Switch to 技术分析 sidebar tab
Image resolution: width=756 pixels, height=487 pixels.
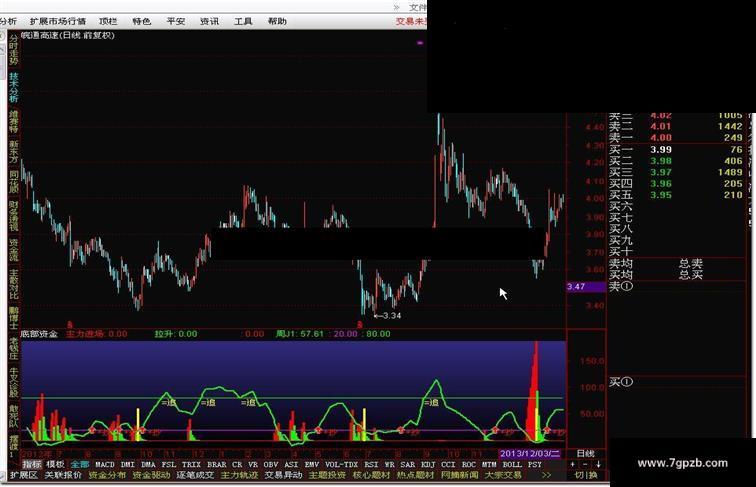pyautogui.click(x=14, y=87)
